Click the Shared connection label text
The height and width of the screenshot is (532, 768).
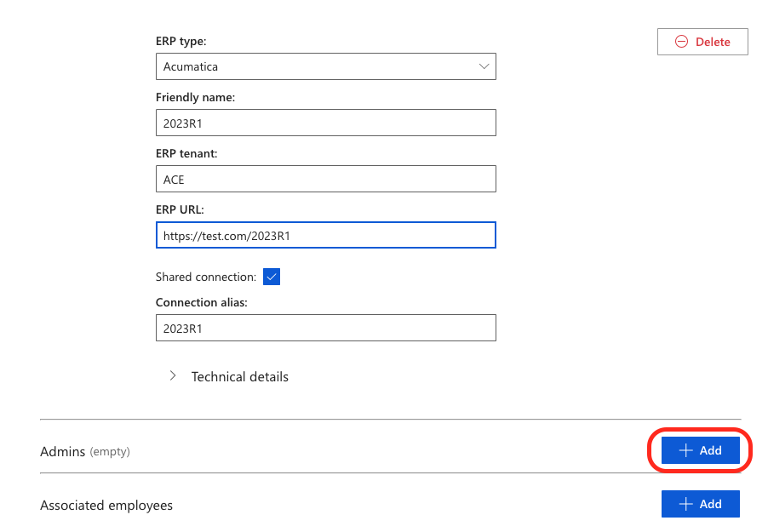tap(205, 277)
